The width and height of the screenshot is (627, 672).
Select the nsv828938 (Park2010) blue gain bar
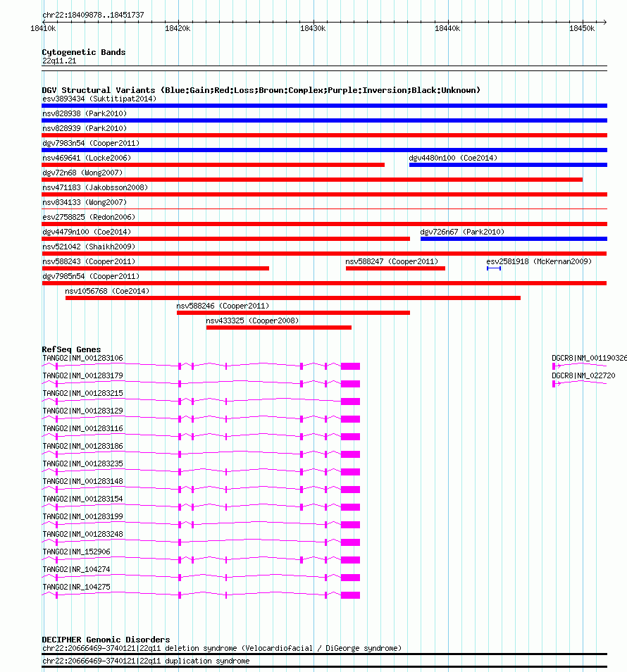pos(325,120)
